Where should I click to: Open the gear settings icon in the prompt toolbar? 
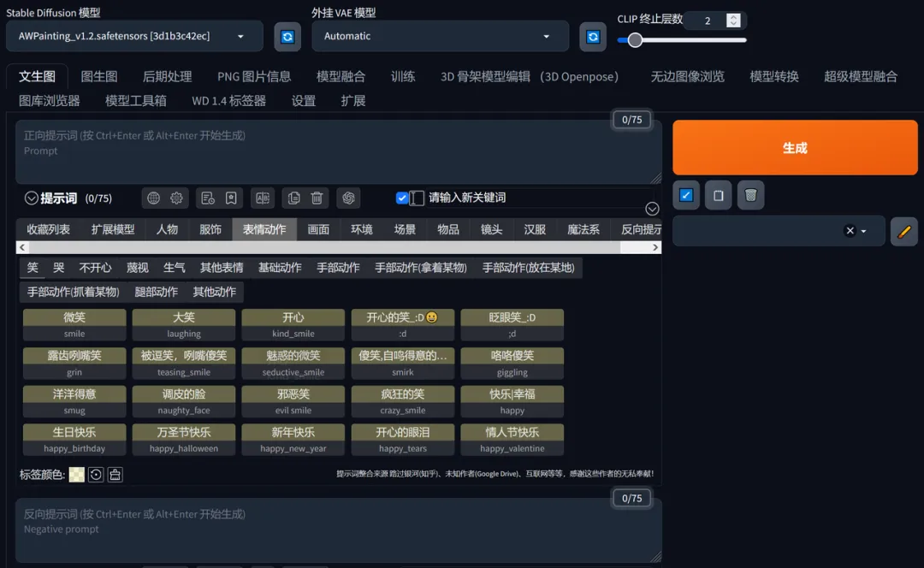177,198
